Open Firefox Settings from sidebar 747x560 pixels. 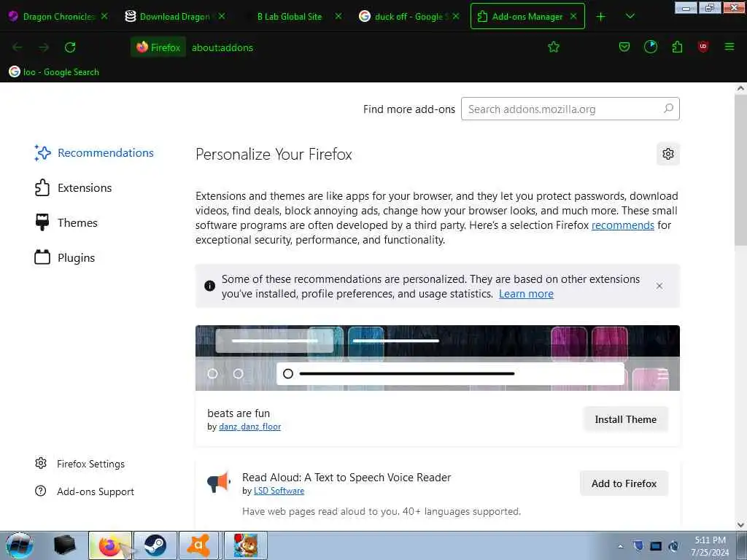pos(80,463)
